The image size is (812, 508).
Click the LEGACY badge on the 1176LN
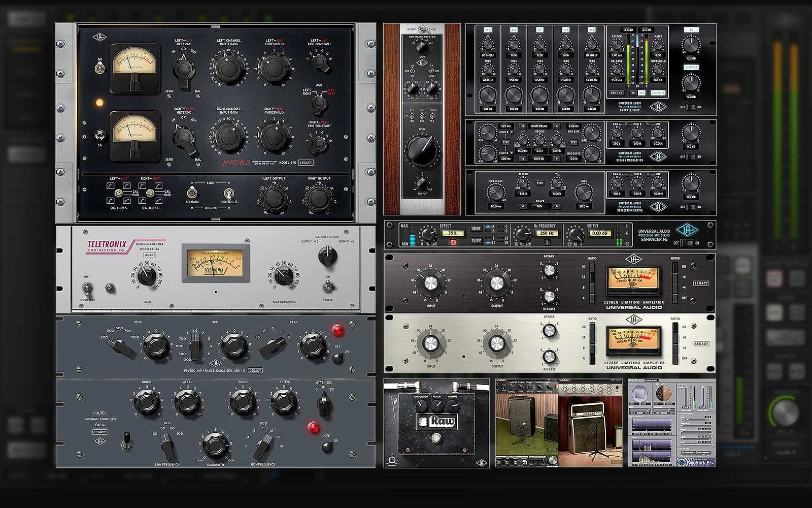(701, 283)
